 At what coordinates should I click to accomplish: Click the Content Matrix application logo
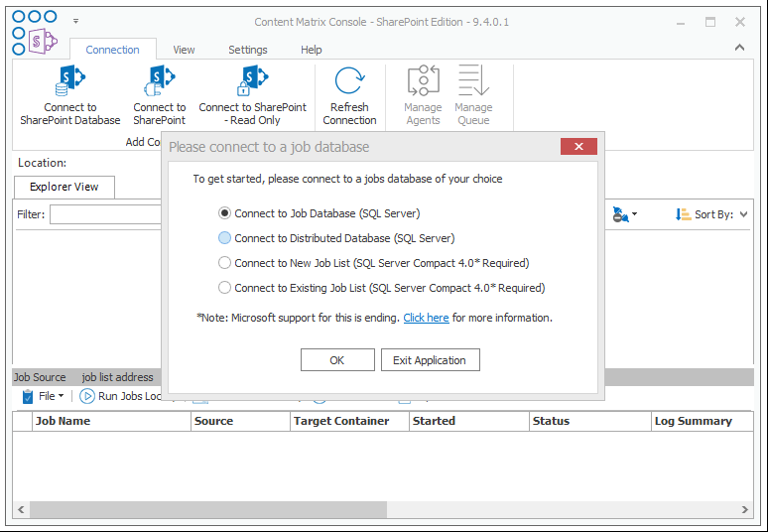(x=35, y=33)
